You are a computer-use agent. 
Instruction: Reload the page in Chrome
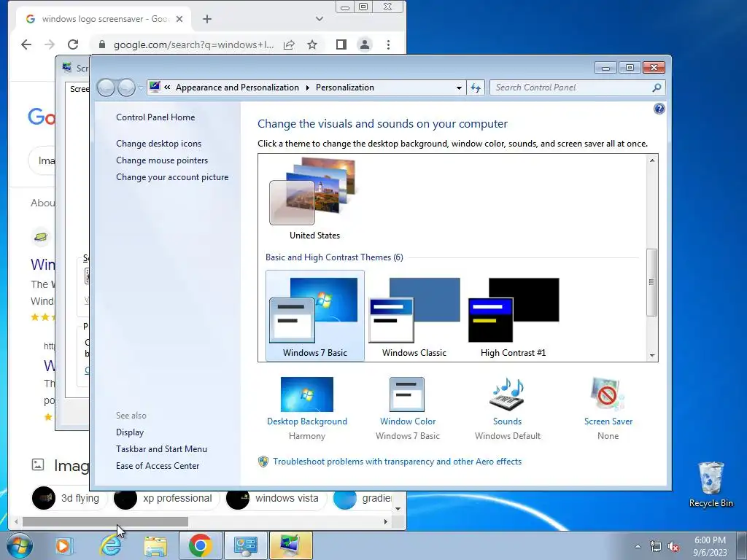(x=73, y=44)
